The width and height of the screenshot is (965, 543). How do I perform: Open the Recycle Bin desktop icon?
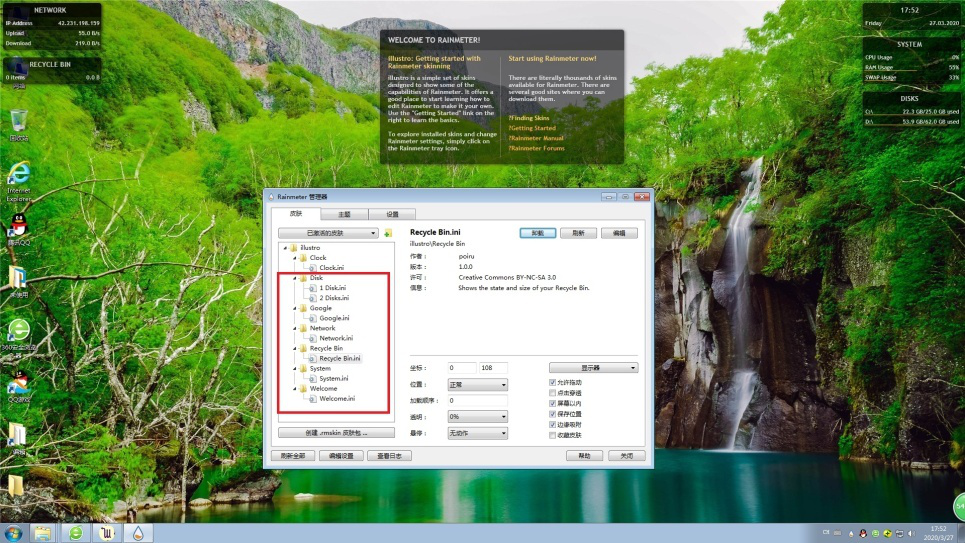18,121
